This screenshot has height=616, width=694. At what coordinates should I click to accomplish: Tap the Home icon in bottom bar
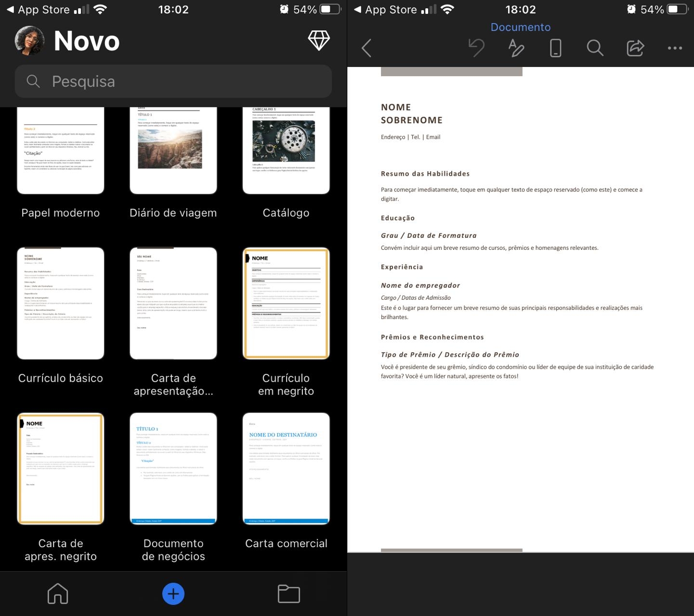point(57,593)
